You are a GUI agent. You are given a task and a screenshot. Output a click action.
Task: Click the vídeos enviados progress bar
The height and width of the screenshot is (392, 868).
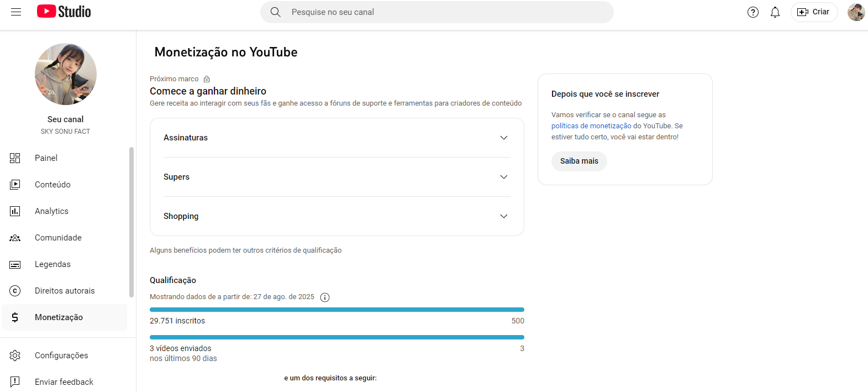(x=337, y=337)
